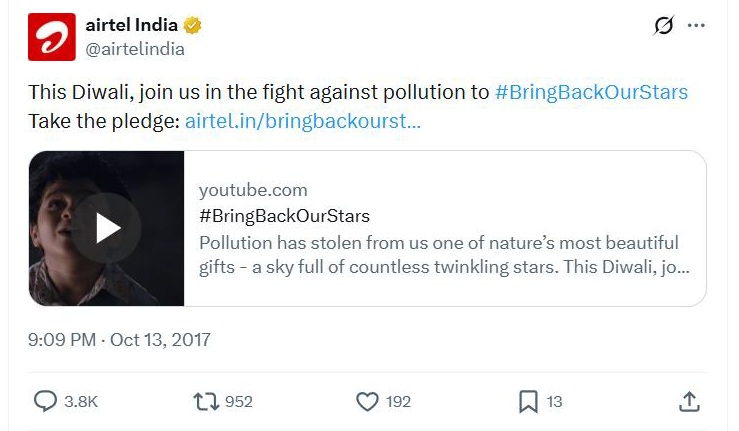Bookmark the tweet with the bookmark icon
Image resolution: width=739 pixels, height=431 pixels.
[528, 401]
